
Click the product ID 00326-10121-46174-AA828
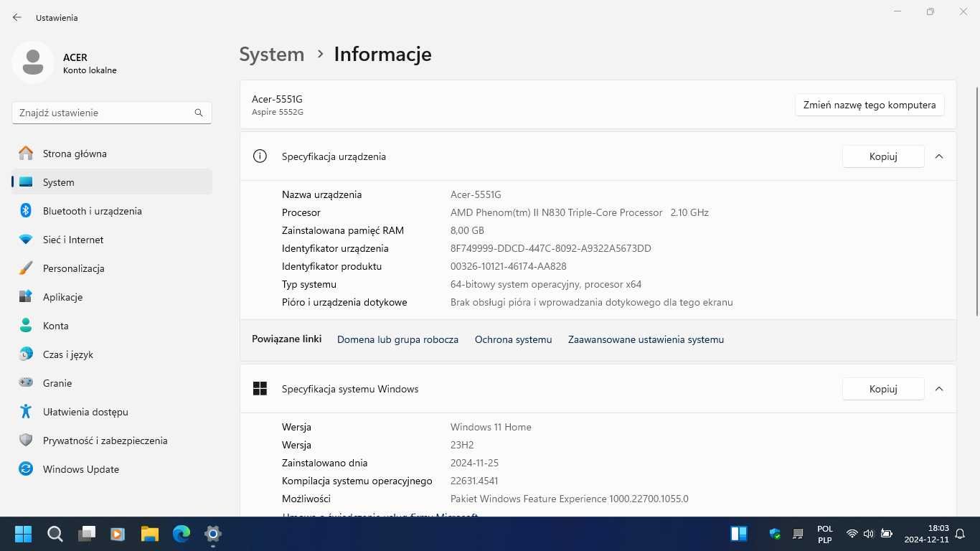point(508,266)
